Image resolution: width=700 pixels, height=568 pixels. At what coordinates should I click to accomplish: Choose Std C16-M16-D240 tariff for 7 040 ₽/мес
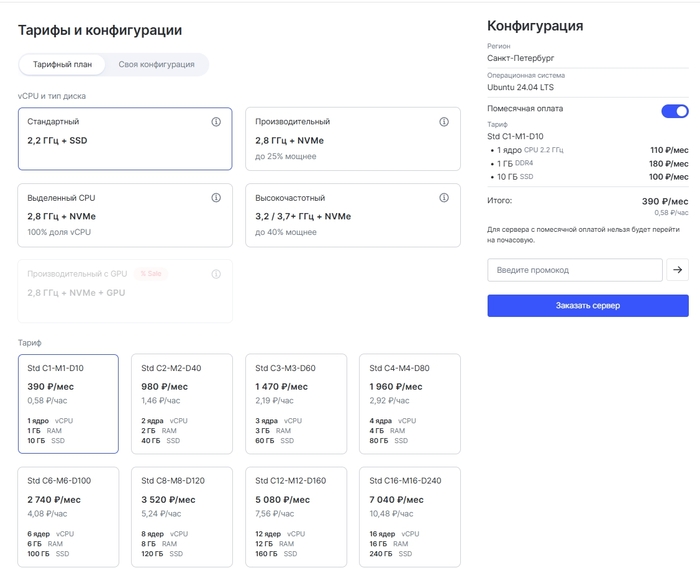410,516
